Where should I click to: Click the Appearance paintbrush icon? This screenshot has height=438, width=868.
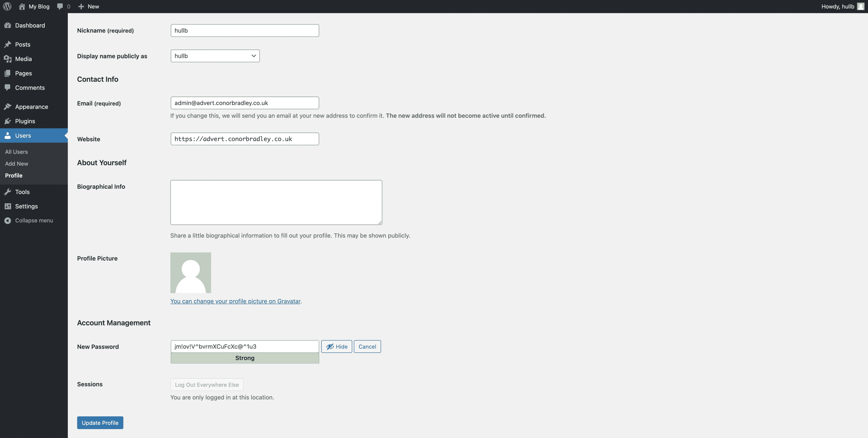coord(7,107)
